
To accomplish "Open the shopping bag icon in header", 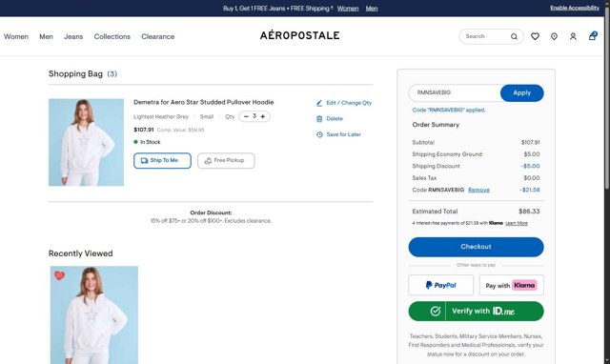I will (593, 36).
